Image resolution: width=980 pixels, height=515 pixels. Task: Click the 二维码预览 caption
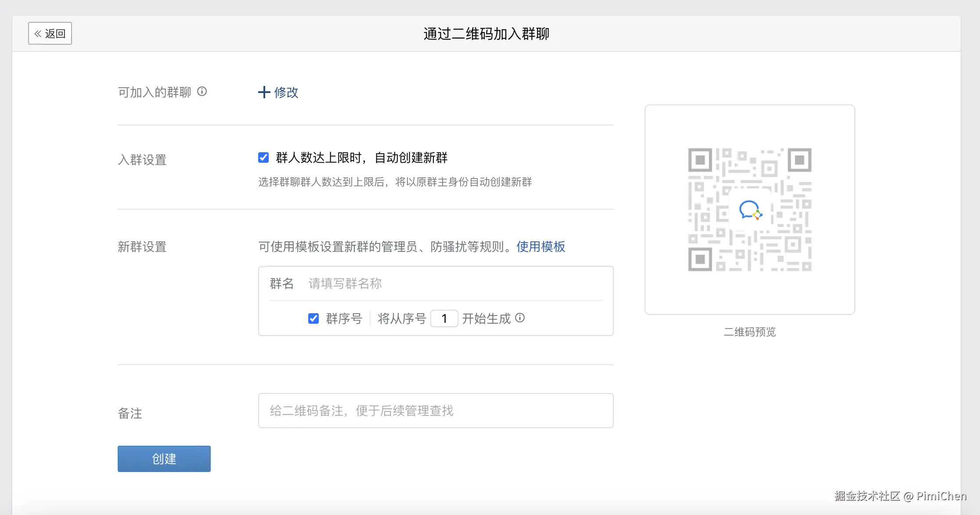749,332
